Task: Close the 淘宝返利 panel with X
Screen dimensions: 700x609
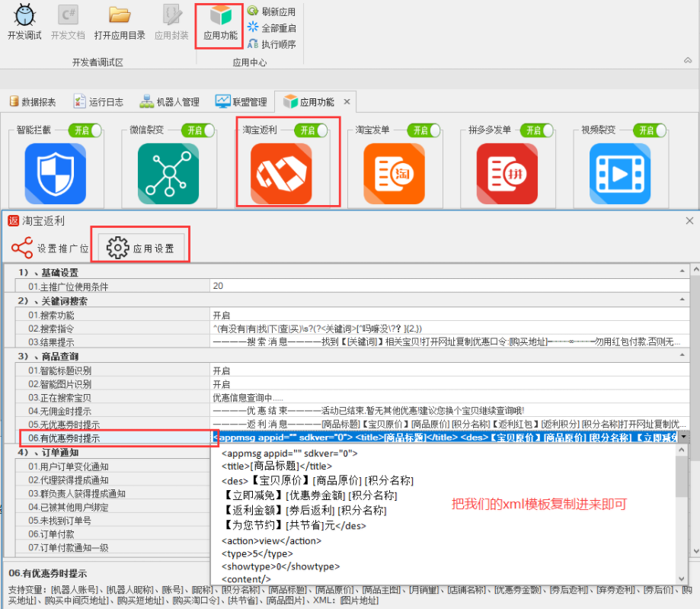Action: (x=689, y=221)
